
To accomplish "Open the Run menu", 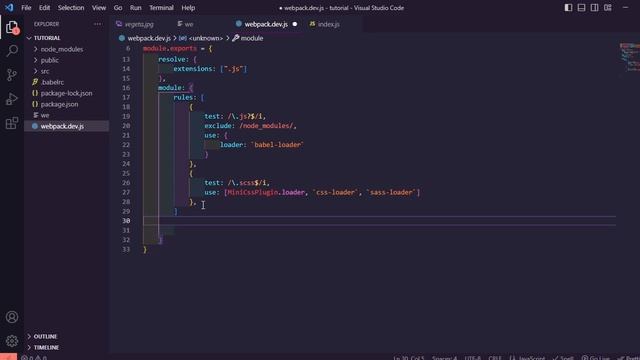I will coord(136,7).
